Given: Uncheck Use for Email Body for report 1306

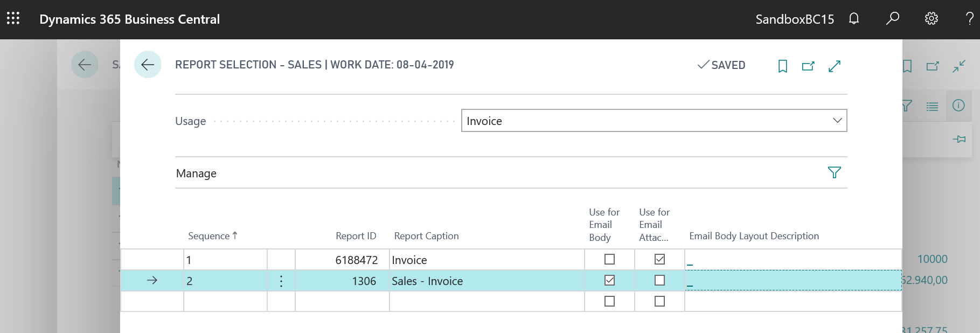Looking at the screenshot, I should tap(609, 280).
